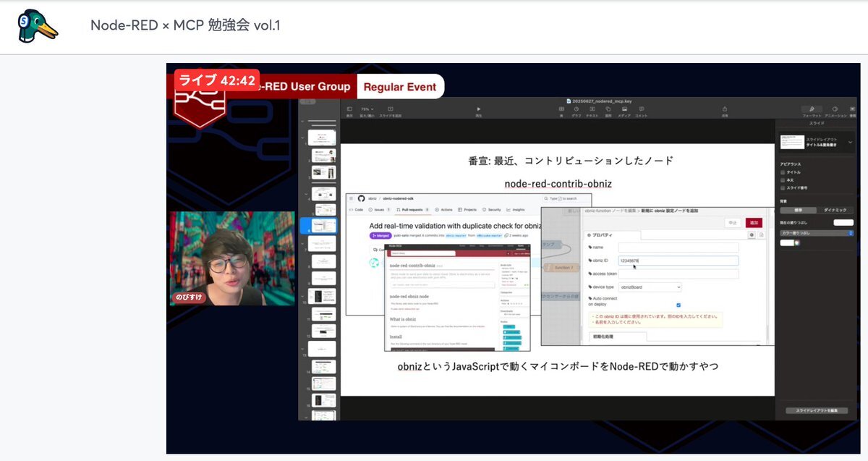Viewport: 868px width, 461px height.
Task: Click the Shape (図形) icon in the Keynote toolbar
Action: point(608,109)
